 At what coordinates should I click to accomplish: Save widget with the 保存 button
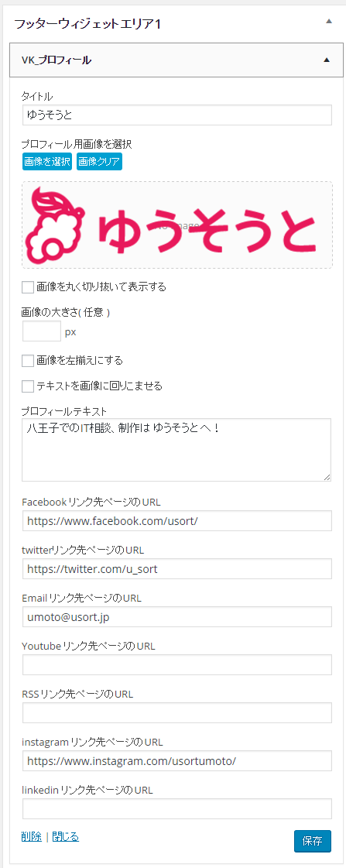point(313,841)
